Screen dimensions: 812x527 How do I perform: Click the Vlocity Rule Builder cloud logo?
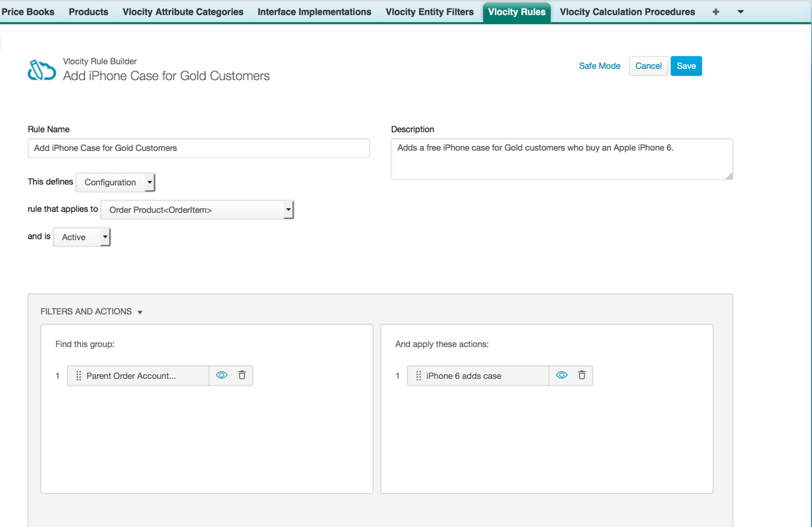tap(42, 70)
